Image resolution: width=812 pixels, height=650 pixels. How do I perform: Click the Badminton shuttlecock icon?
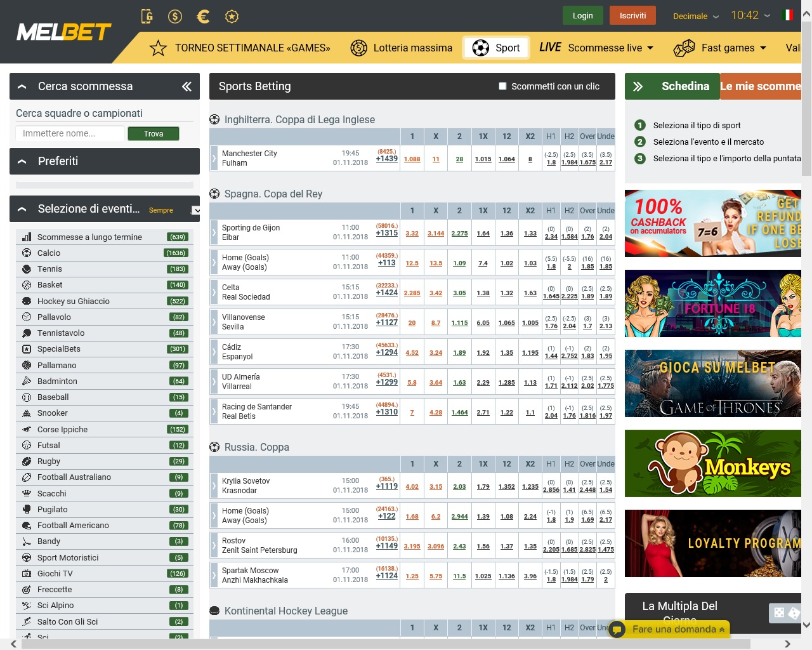pyautogui.click(x=27, y=381)
